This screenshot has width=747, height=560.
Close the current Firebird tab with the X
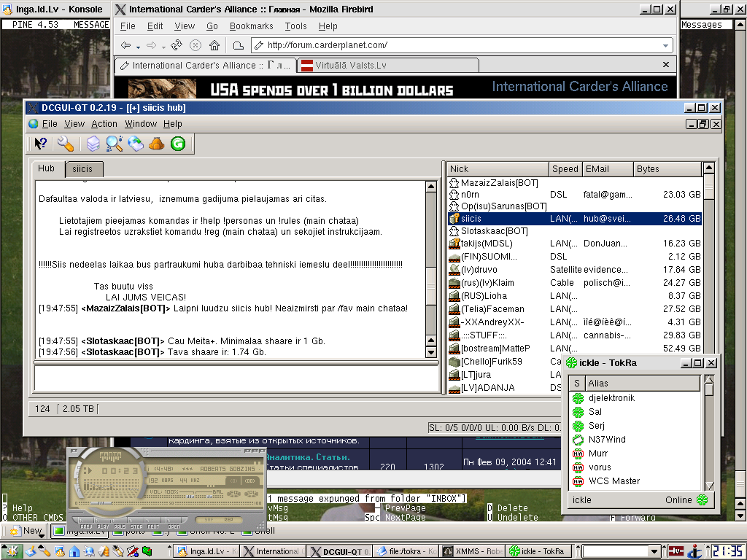[666, 64]
